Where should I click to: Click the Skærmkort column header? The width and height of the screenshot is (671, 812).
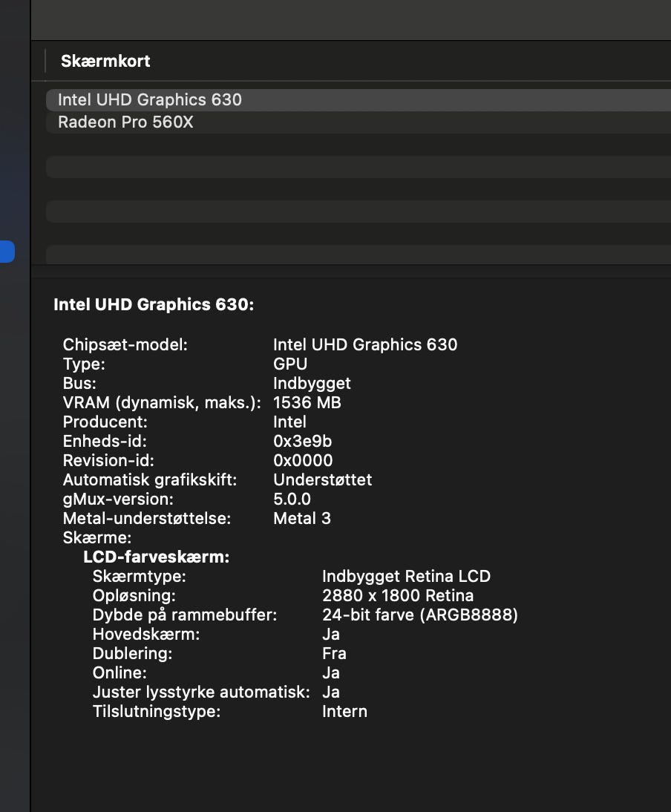point(105,61)
